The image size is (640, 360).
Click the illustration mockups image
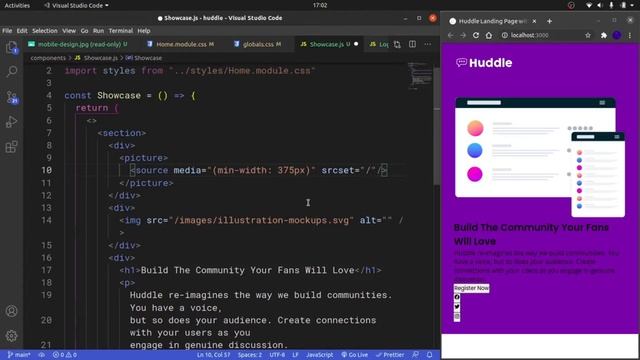540,157
